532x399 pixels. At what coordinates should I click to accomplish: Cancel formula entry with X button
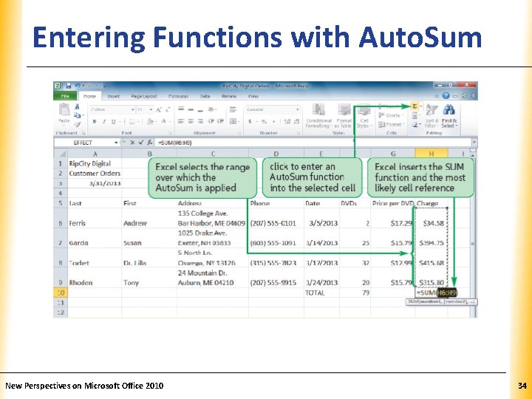[x=132, y=143]
